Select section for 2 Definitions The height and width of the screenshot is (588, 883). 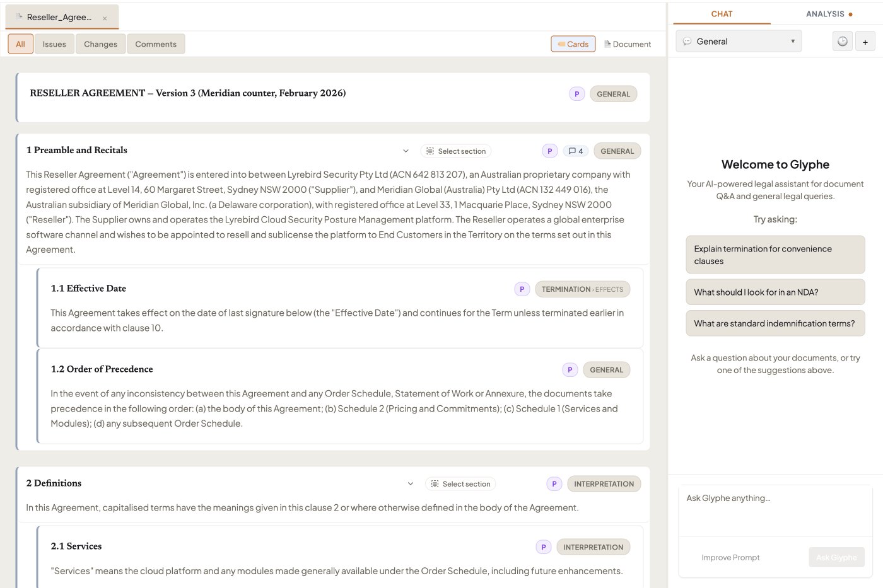[x=460, y=484]
